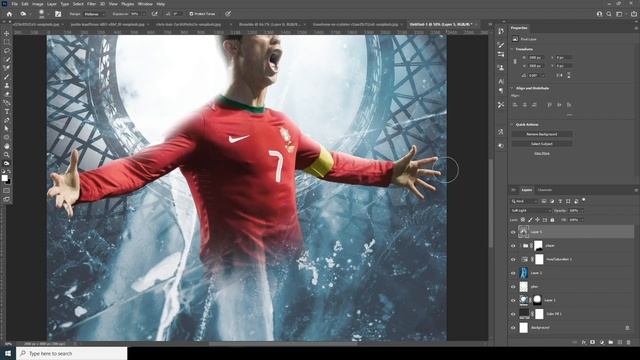Toggle lock all for layer

pos(552,220)
